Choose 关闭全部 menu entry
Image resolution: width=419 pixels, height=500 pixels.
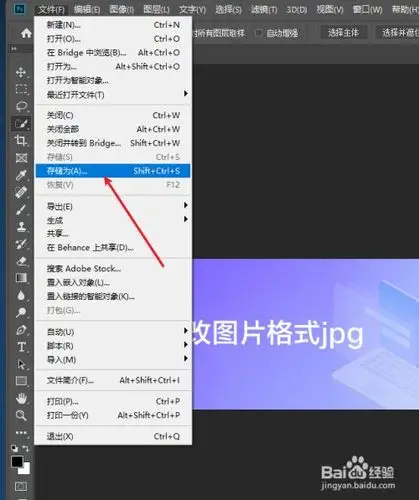113,129
